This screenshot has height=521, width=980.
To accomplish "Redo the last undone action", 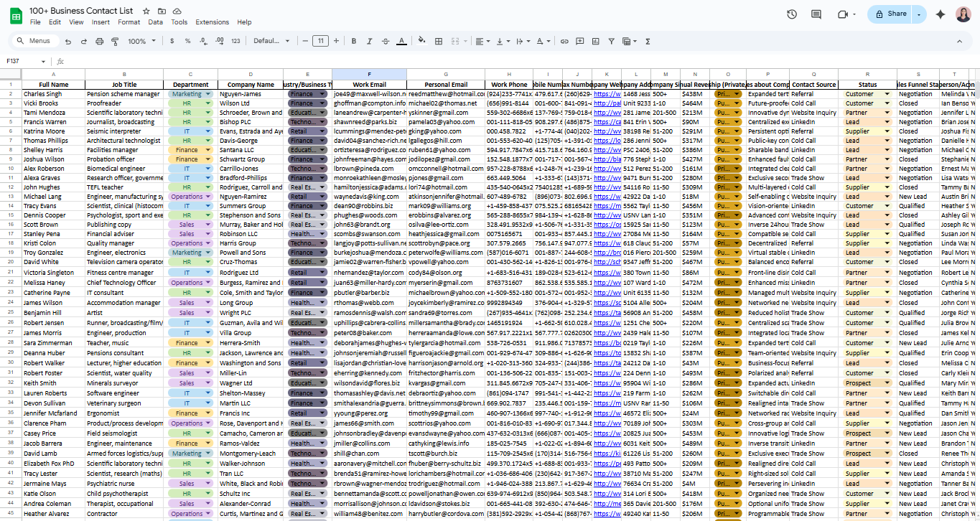I will point(83,42).
